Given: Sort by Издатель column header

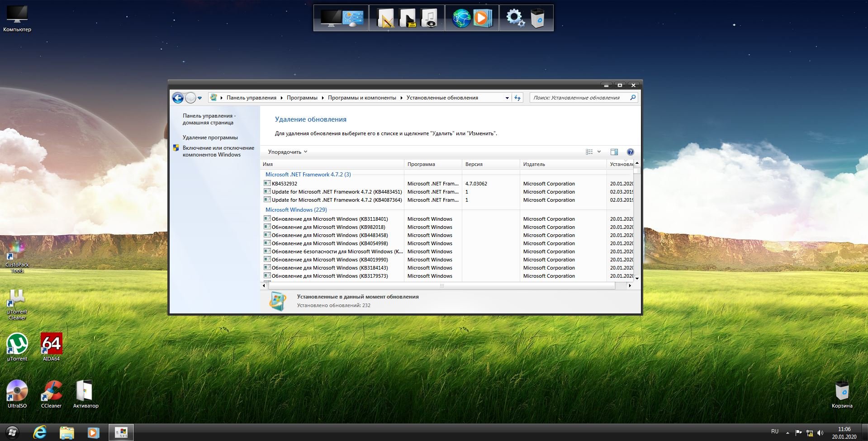Looking at the screenshot, I should click(x=563, y=164).
